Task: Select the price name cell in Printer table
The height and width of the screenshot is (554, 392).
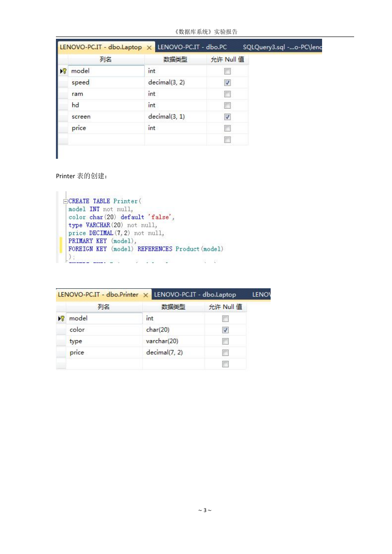Action: pos(104,352)
